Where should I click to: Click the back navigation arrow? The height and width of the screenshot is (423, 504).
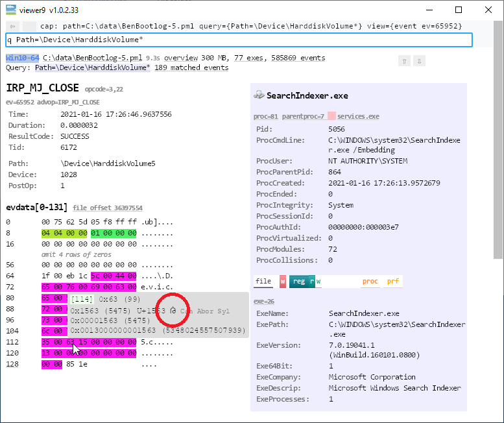[x=13, y=26]
